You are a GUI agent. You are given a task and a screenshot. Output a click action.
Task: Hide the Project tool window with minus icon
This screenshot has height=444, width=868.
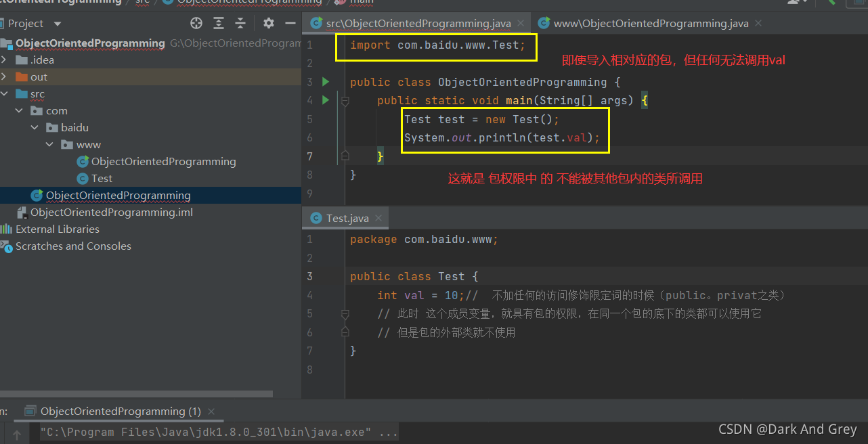(290, 24)
